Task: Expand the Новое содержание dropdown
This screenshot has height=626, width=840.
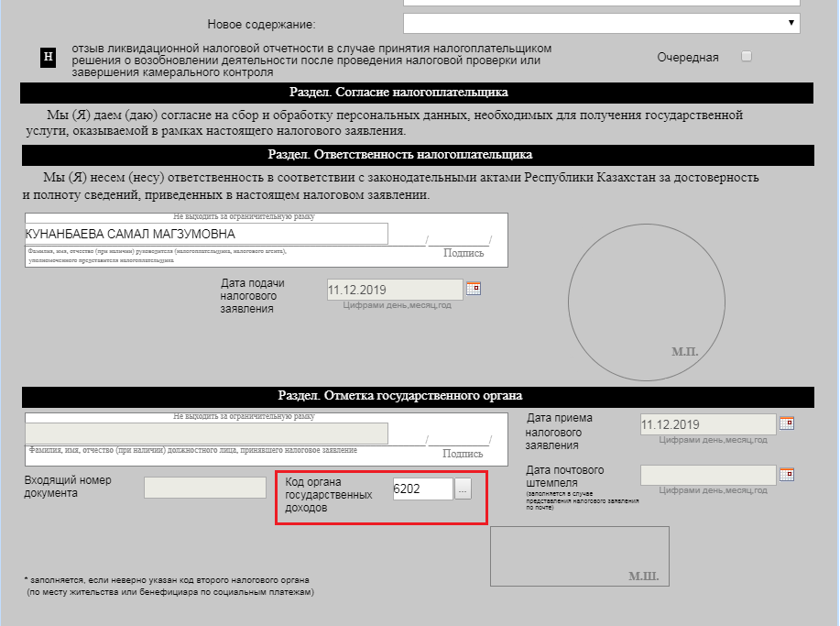Action: [x=601, y=23]
